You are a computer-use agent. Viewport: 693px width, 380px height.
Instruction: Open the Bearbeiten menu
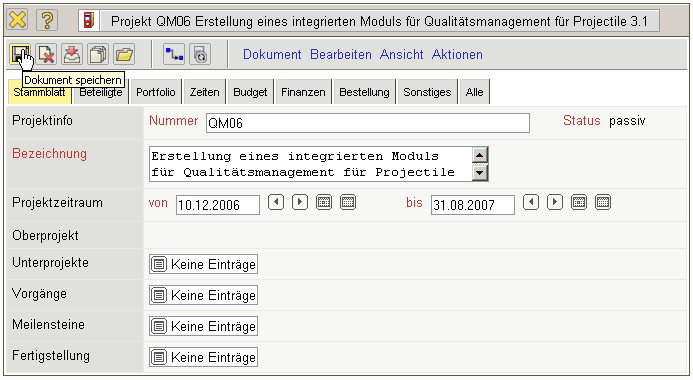pyautogui.click(x=341, y=55)
